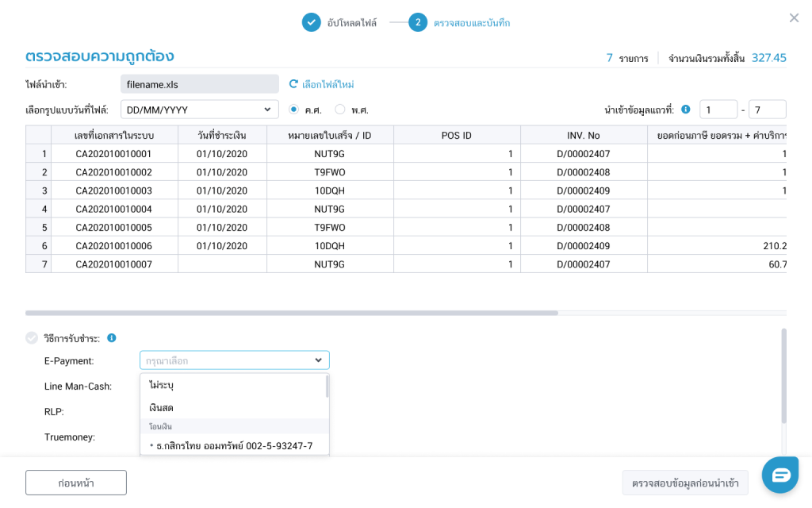The image size is (812, 508).
Task: Click the completed step one checkmark icon
Action: pos(311,22)
